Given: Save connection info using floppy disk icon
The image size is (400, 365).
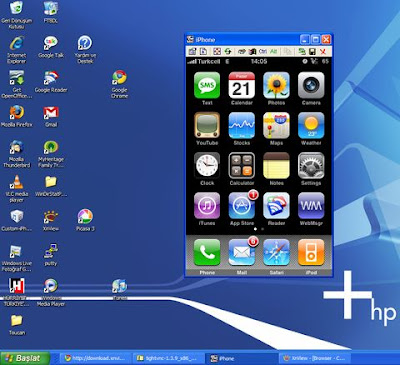Looking at the screenshot, I should coord(312,51).
